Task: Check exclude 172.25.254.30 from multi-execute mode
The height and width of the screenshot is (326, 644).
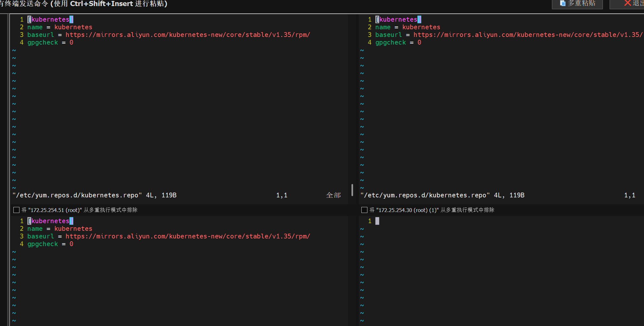Action: 365,210
